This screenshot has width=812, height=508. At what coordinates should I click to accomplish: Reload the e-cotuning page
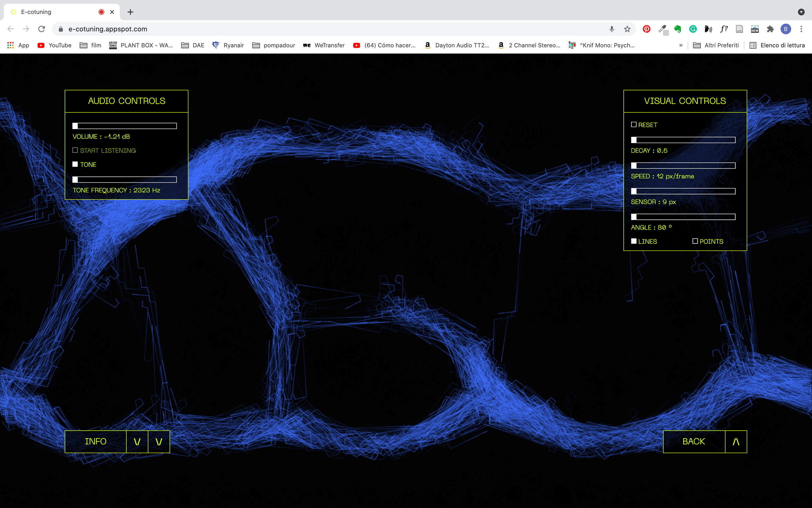(x=42, y=29)
